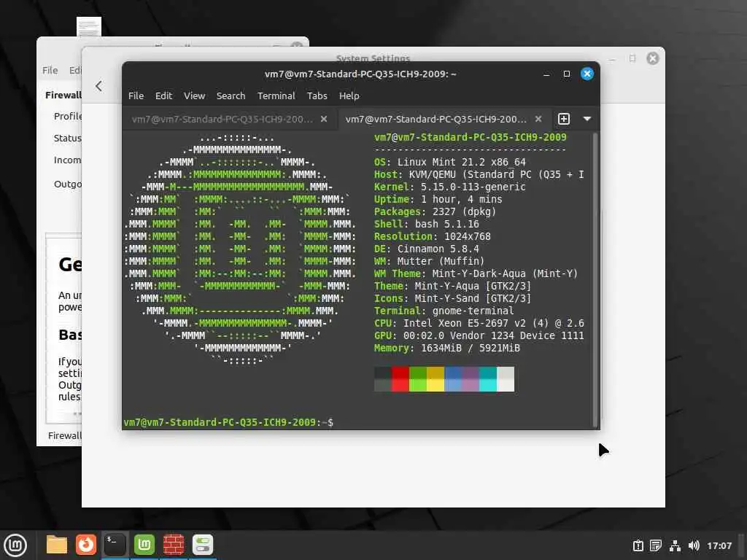The height and width of the screenshot is (560, 747).
Task: Add a new terminal tab
Action: coord(564,119)
